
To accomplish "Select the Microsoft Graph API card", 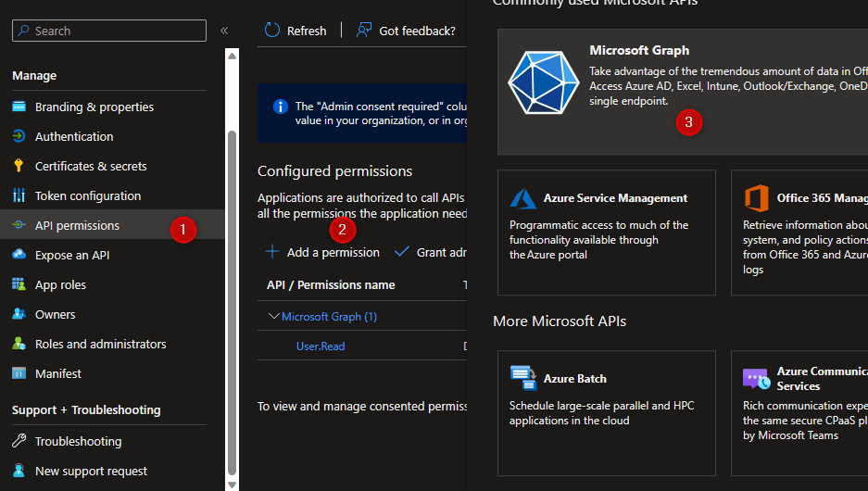I will point(683,92).
